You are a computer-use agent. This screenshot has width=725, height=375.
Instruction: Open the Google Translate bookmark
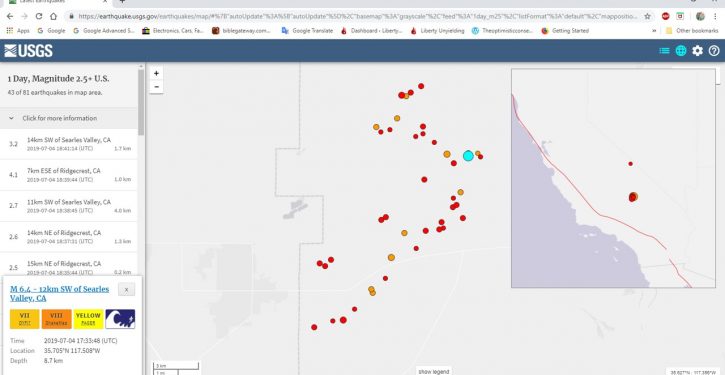tap(307, 31)
